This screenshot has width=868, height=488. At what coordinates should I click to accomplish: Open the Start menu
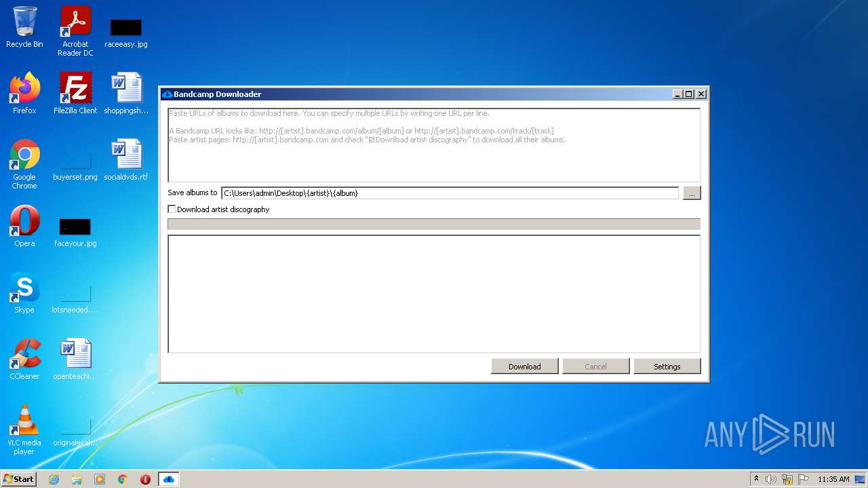click(18, 479)
